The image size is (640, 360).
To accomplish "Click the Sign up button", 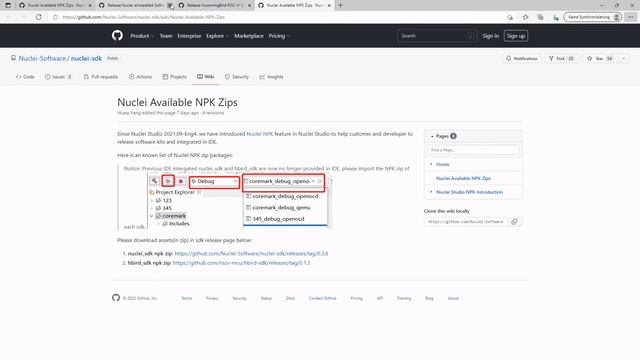I will (x=516, y=36).
